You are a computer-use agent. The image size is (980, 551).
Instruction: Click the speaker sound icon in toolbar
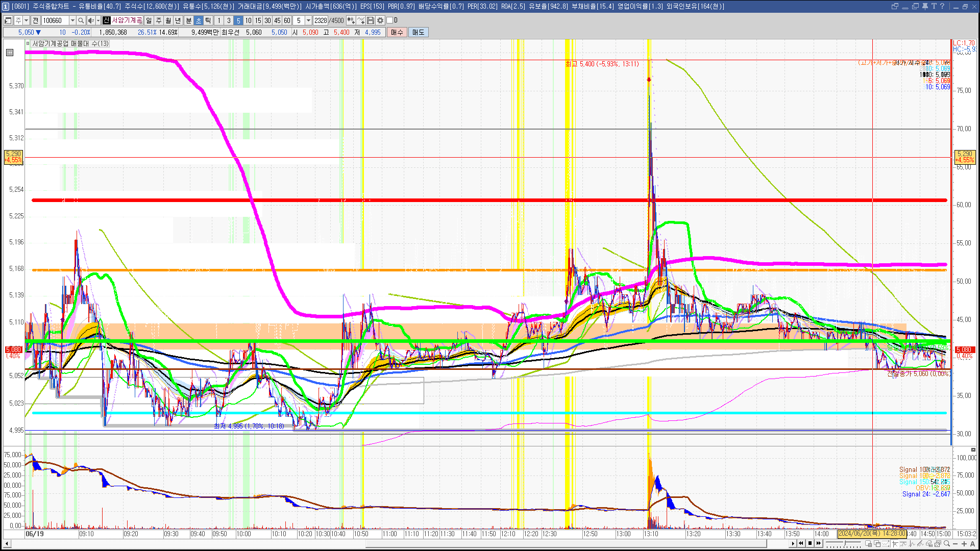91,20
